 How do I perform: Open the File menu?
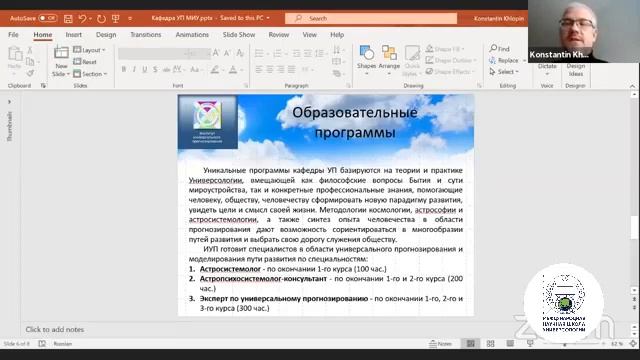pyautogui.click(x=13, y=35)
